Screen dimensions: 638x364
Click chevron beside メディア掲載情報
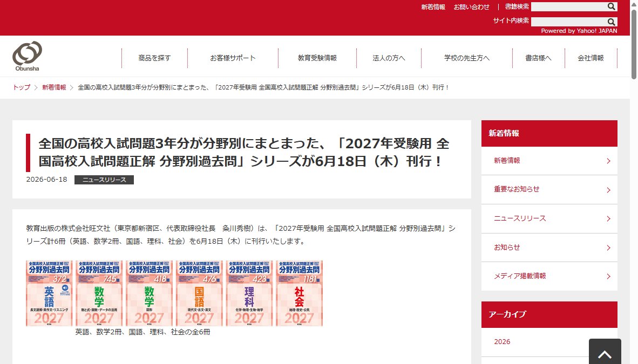coord(608,277)
